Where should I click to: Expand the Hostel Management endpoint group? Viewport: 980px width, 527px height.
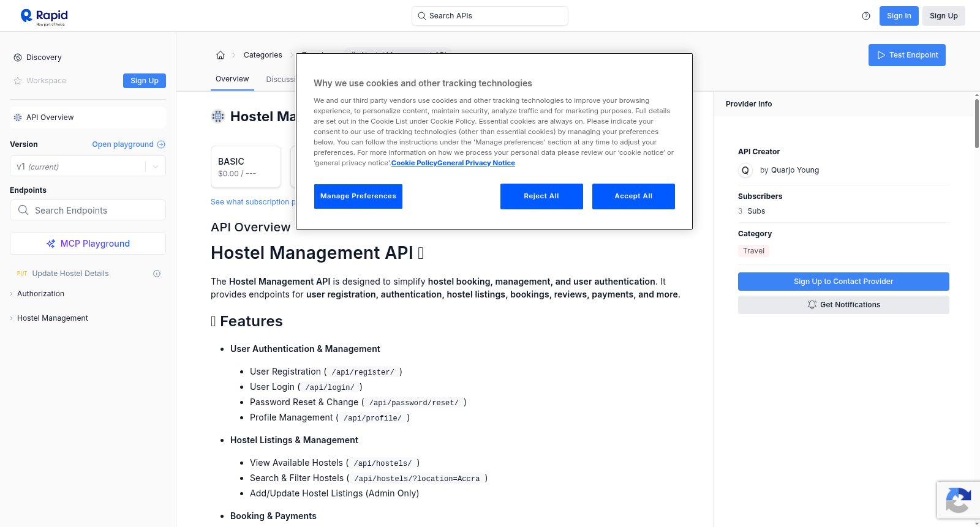pos(52,318)
